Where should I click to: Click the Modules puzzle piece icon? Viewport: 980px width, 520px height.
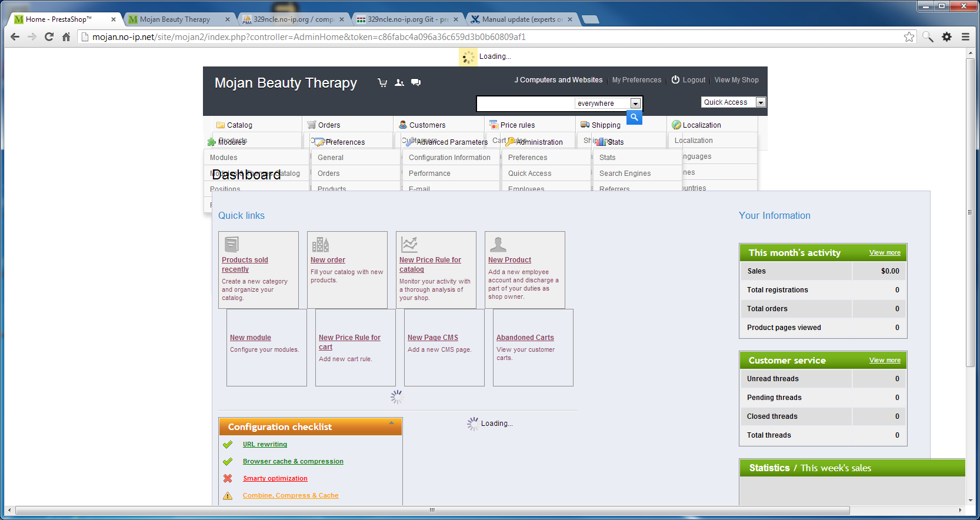[x=212, y=142]
